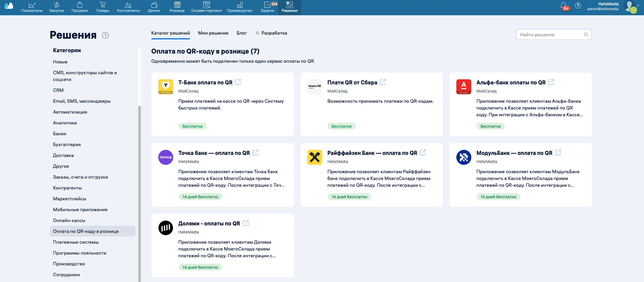This screenshot has height=282, width=644.
Task: Open Альфа-банк оплаты по QR title
Action: (x=511, y=82)
